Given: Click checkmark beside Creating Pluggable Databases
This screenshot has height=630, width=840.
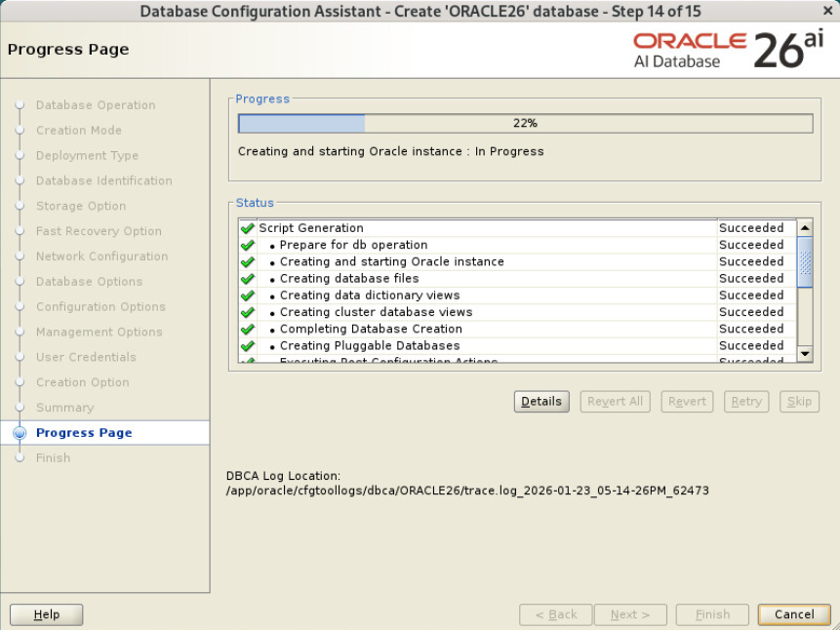Looking at the screenshot, I should 247,346.
